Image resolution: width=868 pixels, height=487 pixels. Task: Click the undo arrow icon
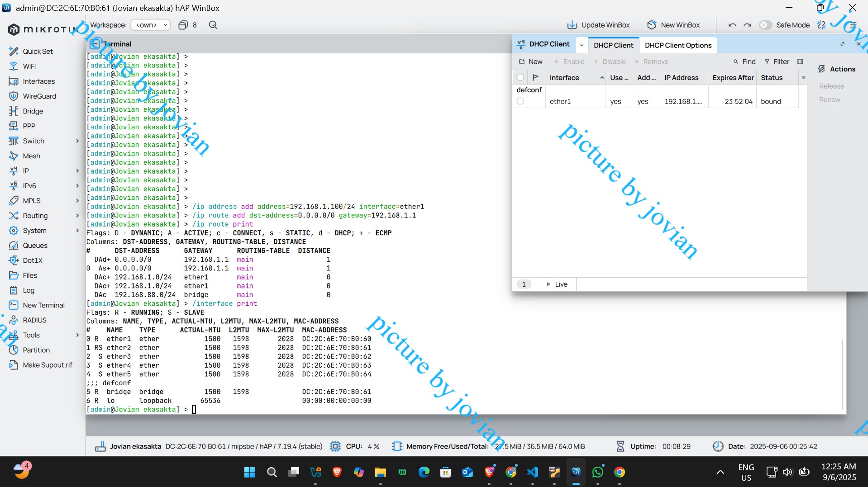pos(732,25)
